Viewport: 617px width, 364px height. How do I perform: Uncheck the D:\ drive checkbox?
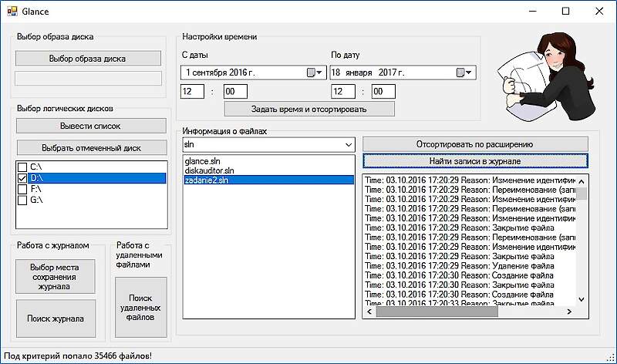pos(22,178)
